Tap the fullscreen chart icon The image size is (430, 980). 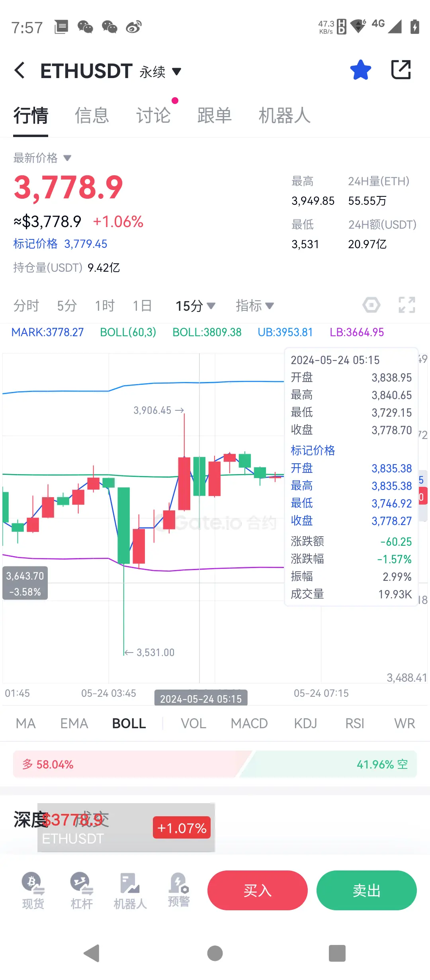[407, 305]
